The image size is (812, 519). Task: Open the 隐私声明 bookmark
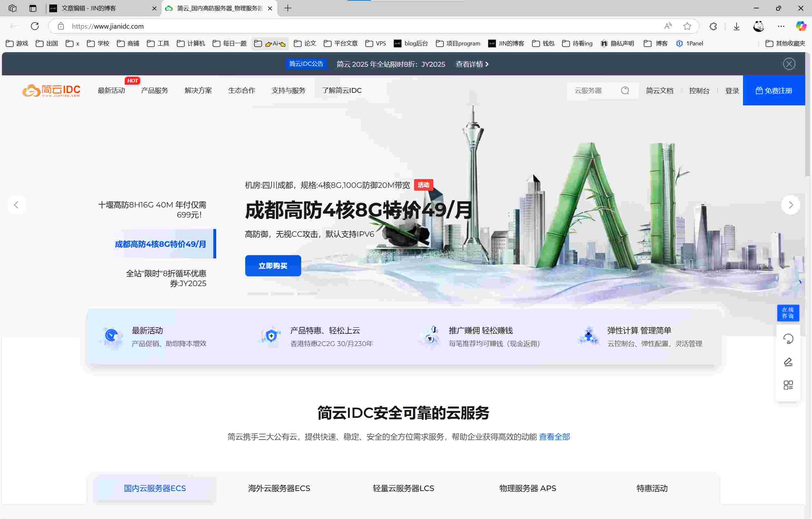(617, 43)
